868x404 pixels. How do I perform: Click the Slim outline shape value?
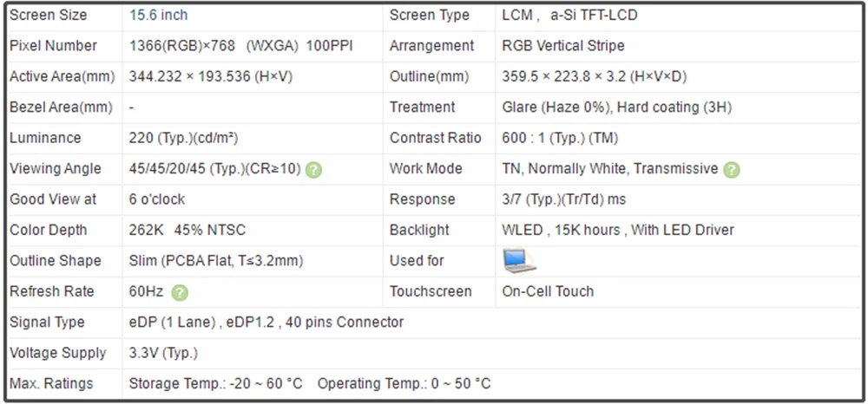[x=216, y=261]
